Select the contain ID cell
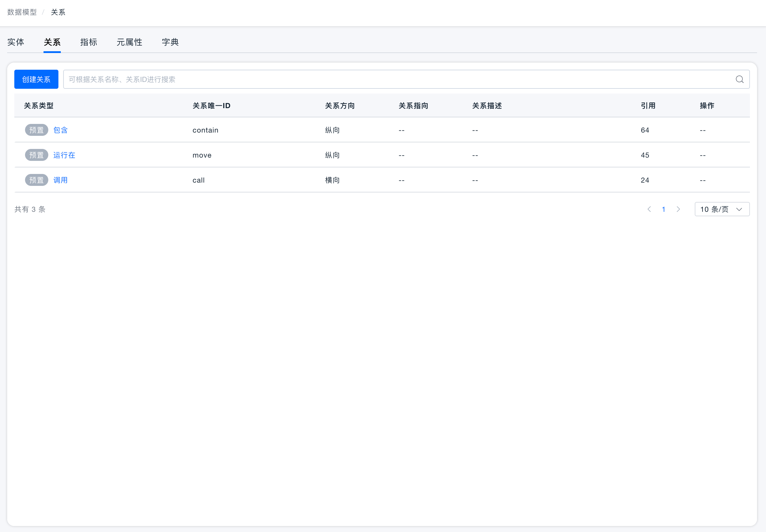Image resolution: width=766 pixels, height=532 pixels. [x=205, y=130]
